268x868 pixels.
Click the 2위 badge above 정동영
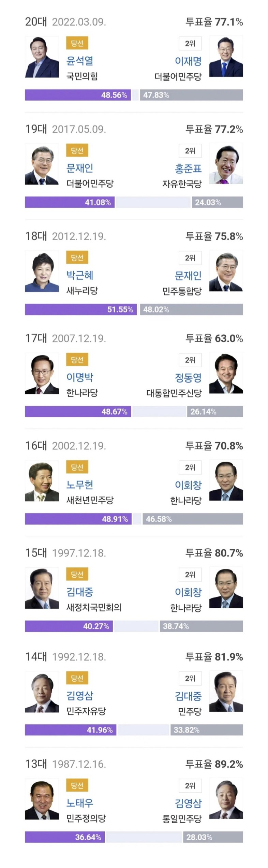190,360
